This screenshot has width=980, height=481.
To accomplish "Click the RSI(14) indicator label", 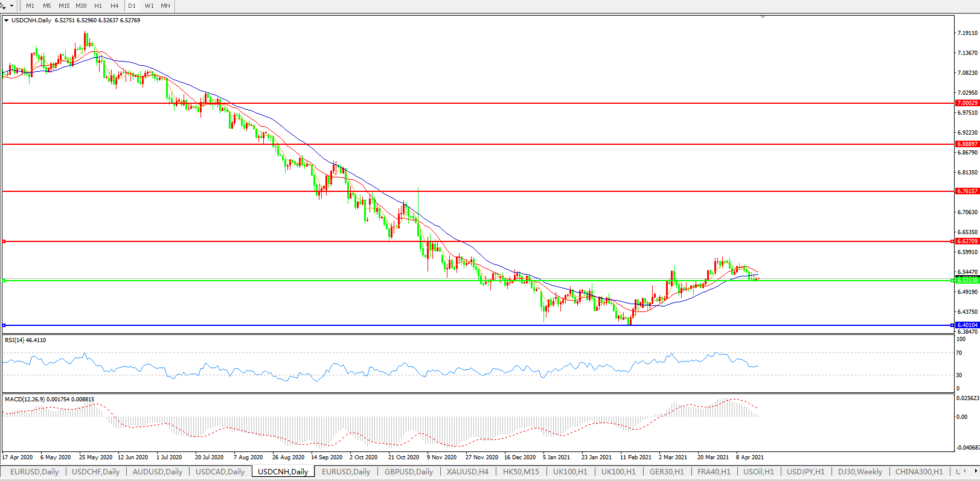I will coord(25,340).
